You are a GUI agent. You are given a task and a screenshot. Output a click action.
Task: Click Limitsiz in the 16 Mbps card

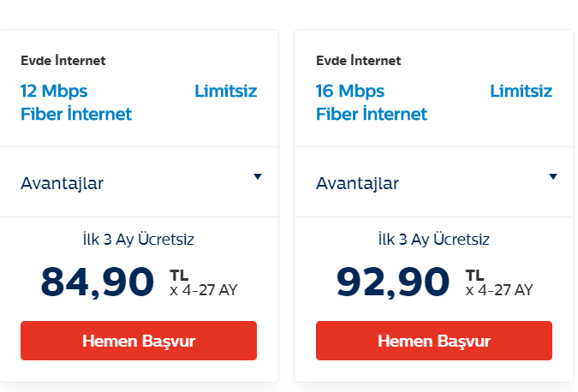pos(521,92)
